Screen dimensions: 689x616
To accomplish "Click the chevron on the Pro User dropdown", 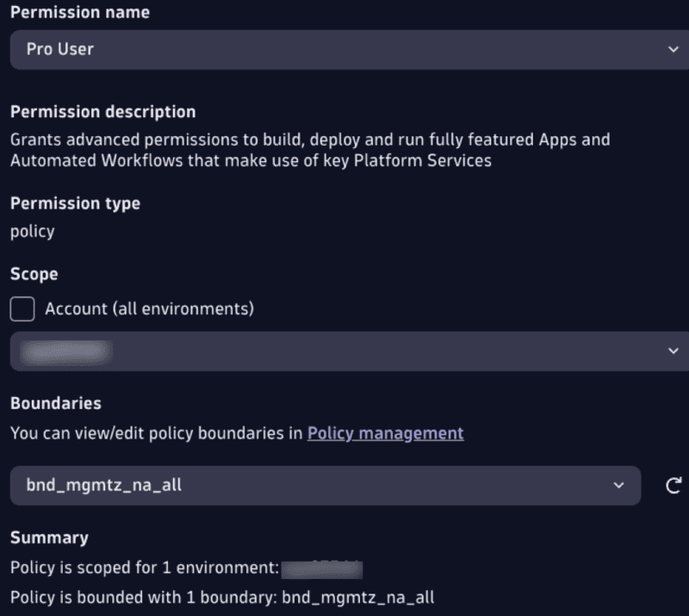I will 673,50.
